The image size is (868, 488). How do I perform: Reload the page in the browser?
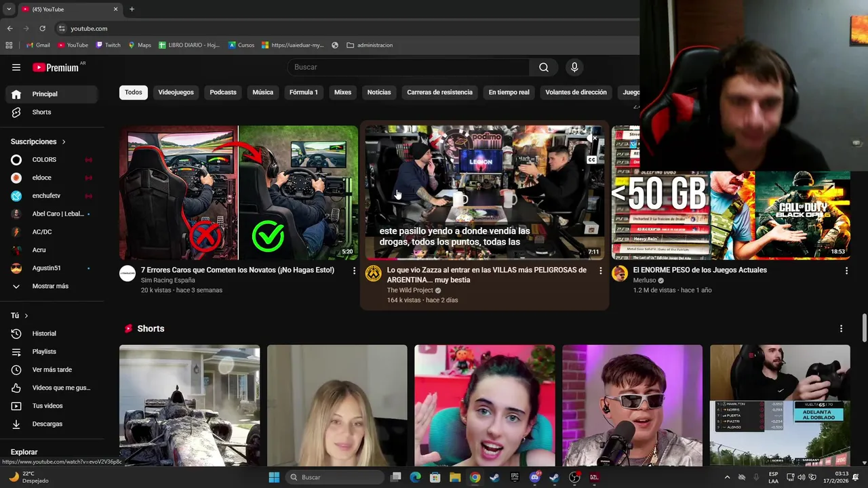pyautogui.click(x=42, y=28)
